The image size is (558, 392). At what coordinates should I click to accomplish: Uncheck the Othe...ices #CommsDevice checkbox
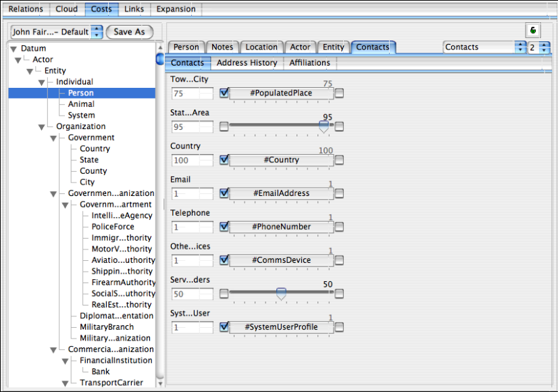click(224, 260)
